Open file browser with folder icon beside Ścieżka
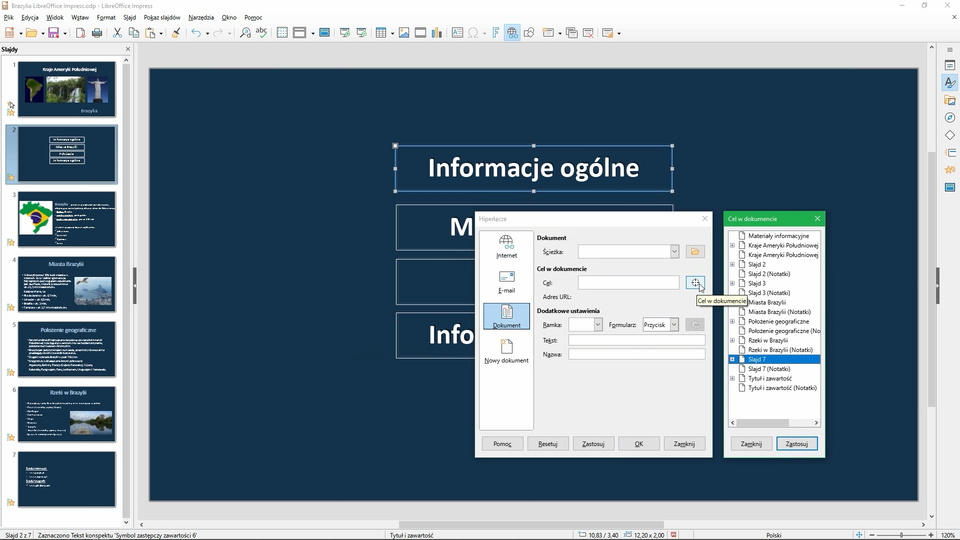 point(695,252)
